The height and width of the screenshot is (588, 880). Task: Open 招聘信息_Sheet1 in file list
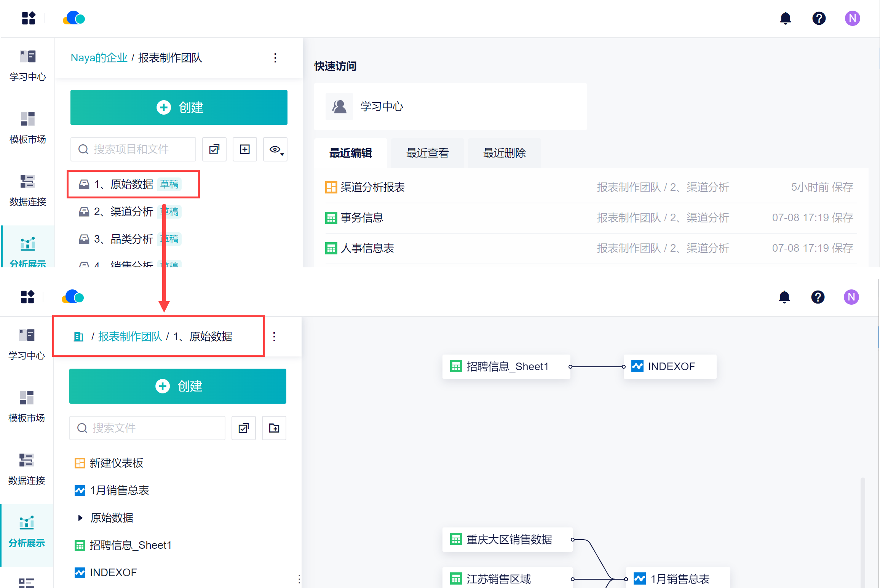click(x=123, y=545)
